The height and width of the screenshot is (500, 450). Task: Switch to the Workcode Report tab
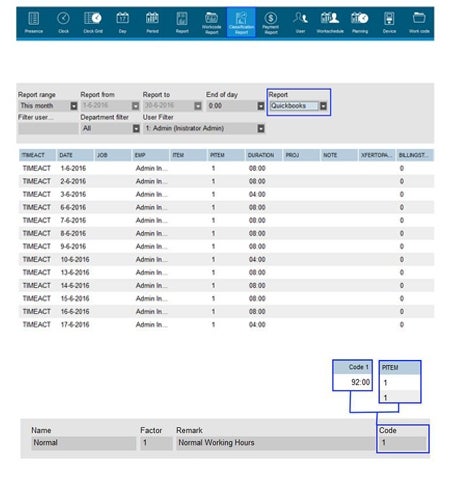pyautogui.click(x=212, y=22)
